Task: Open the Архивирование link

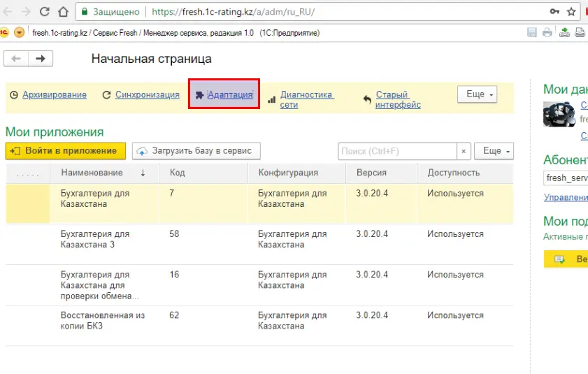Action: point(55,94)
